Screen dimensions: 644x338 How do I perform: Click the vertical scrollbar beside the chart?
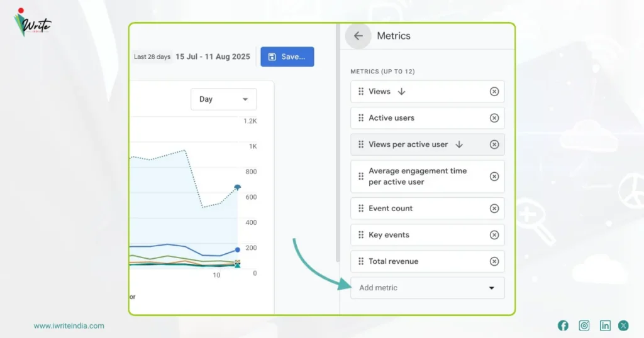pos(338,143)
